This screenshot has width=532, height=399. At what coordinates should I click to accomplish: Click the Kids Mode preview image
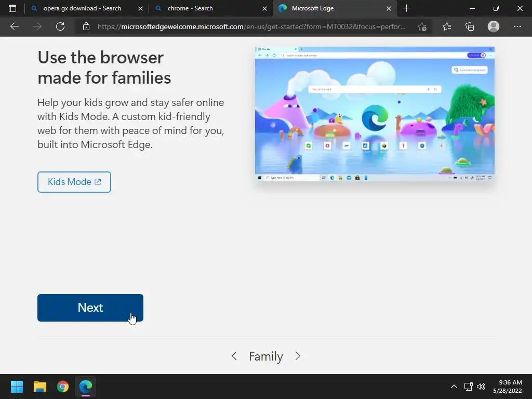coord(375,114)
